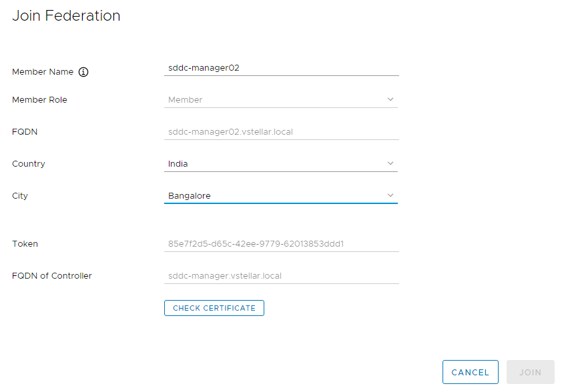566x392 pixels.
Task: Click the Join Federation heading
Action: coord(66,16)
